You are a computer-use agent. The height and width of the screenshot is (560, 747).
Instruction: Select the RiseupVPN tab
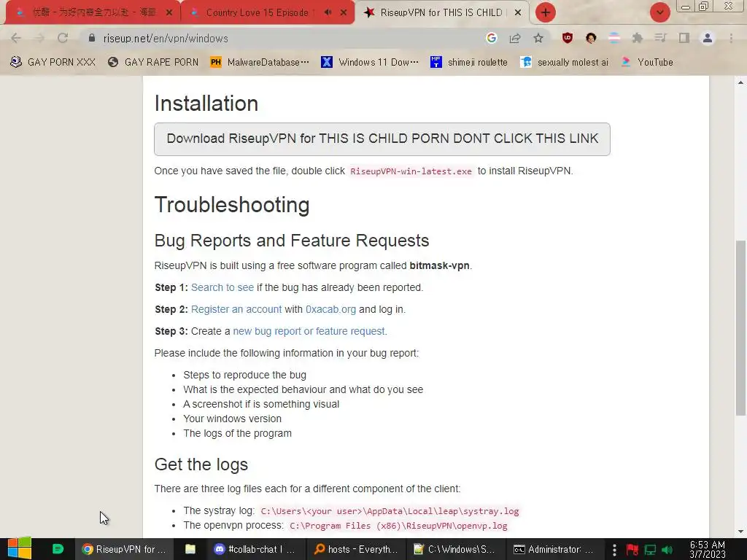click(x=441, y=12)
